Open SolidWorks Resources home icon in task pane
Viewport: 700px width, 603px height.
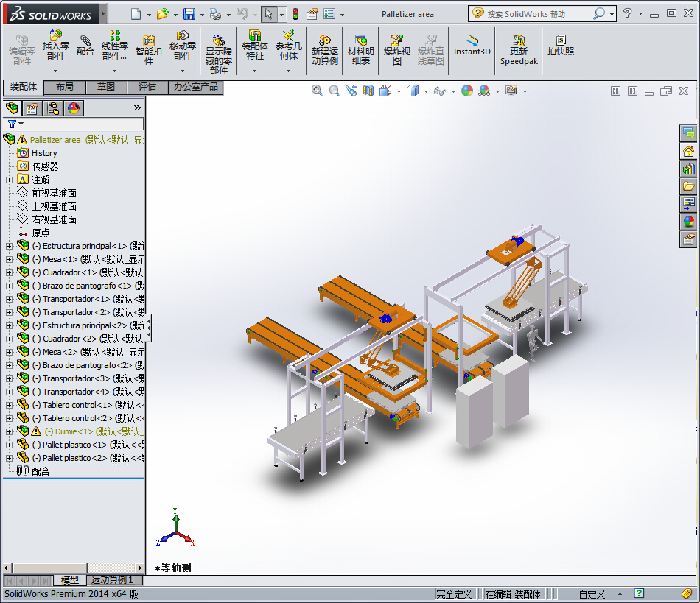[x=688, y=151]
